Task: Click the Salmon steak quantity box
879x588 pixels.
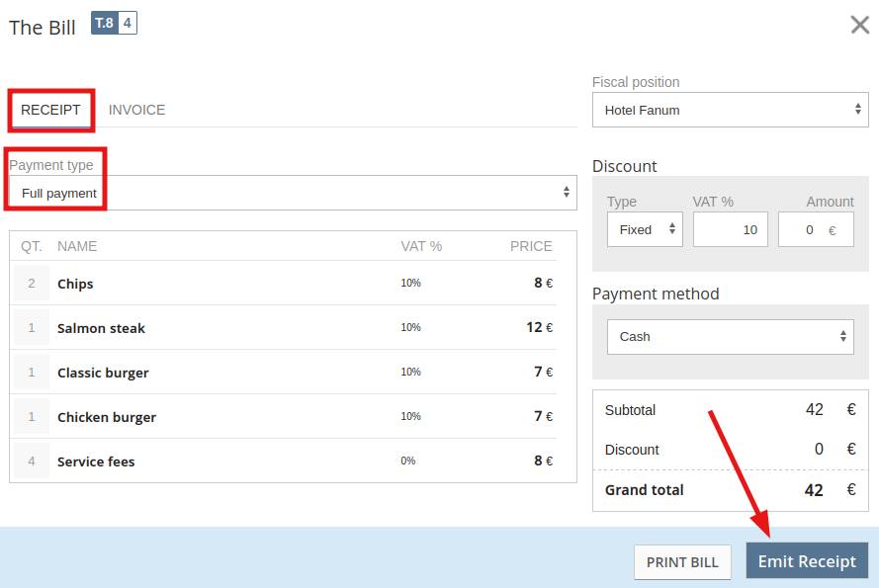Action: (x=32, y=328)
